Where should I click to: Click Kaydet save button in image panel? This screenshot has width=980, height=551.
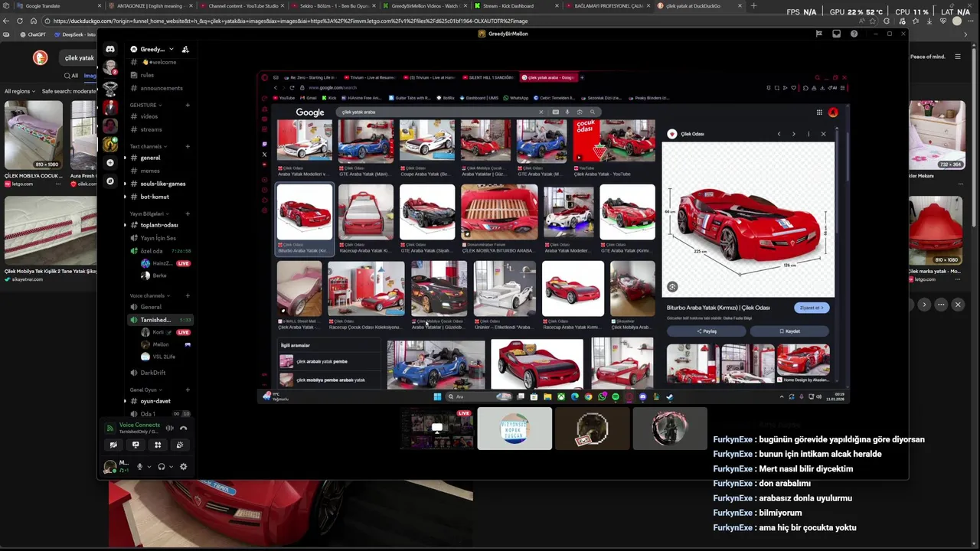coord(789,331)
